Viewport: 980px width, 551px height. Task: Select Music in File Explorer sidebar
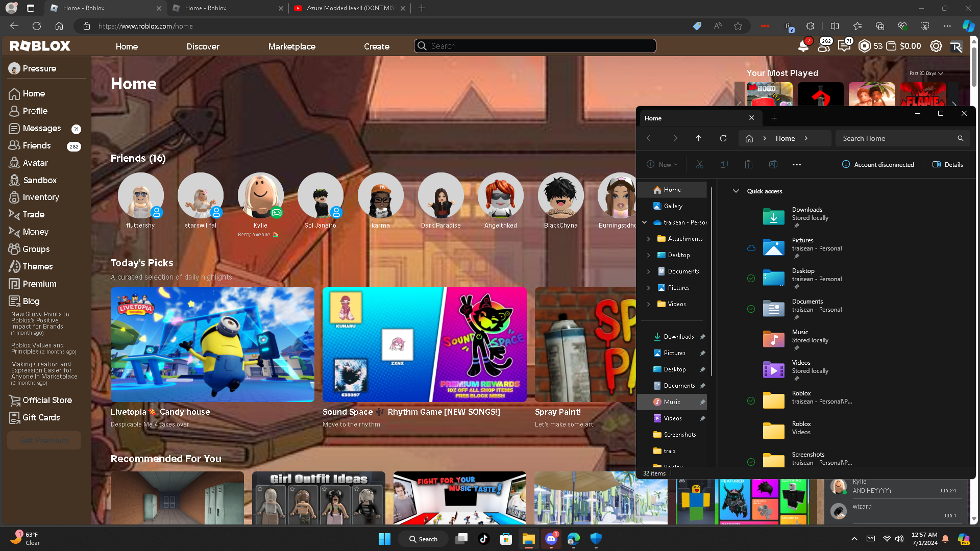[x=672, y=402]
